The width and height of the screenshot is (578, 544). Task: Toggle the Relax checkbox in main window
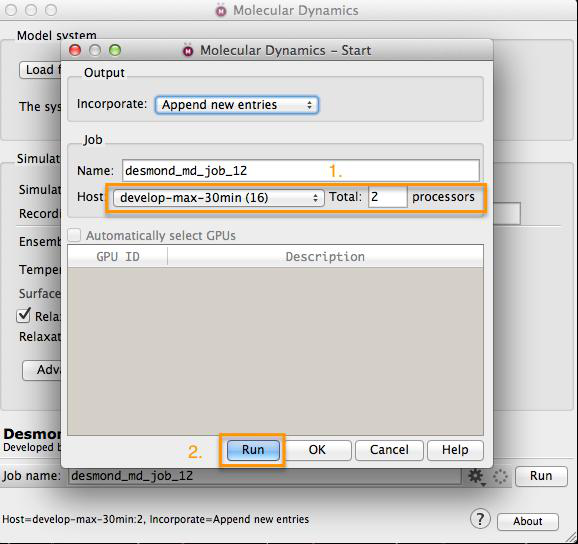click(x=23, y=316)
